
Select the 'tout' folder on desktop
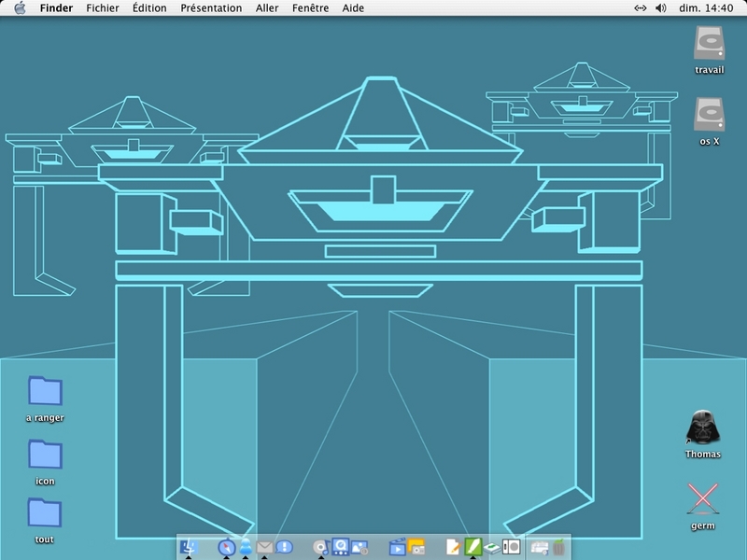tap(44, 512)
